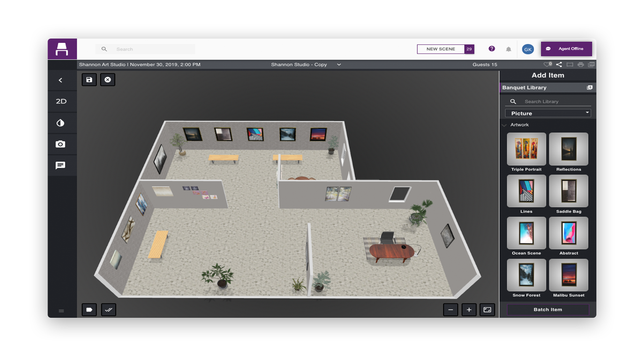Select the oval wooden desk in scene
Viewport: 644px width, 357px height.
(x=392, y=252)
